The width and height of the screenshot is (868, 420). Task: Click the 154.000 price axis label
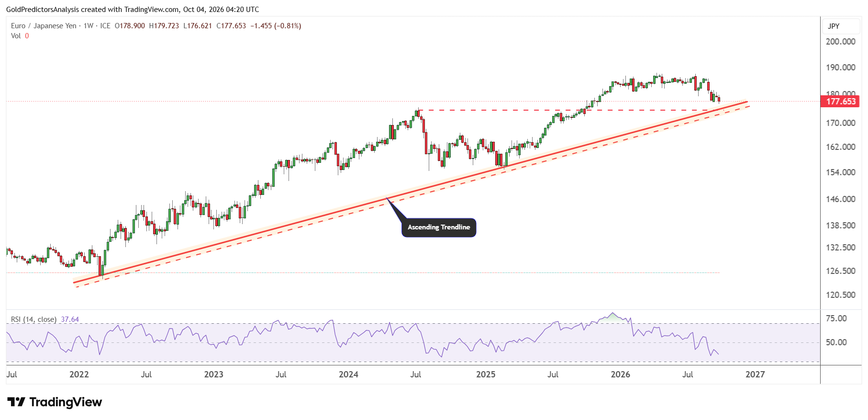coord(841,172)
